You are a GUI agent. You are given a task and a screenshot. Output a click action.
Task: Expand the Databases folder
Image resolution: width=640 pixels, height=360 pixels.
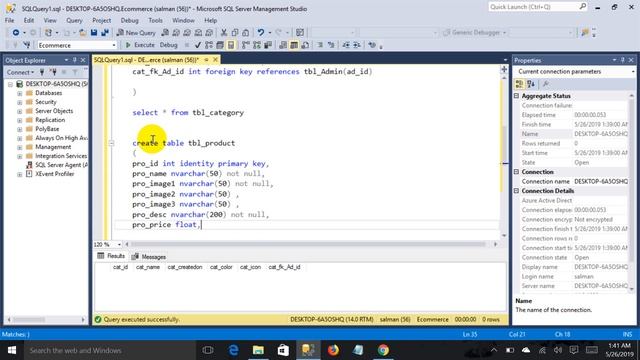[19, 93]
